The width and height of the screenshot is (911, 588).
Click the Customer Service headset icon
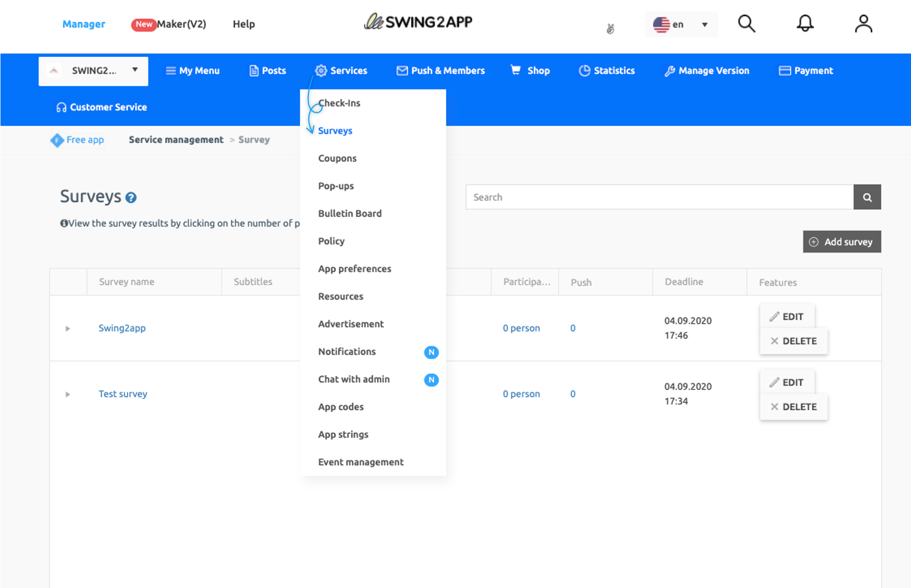point(61,107)
